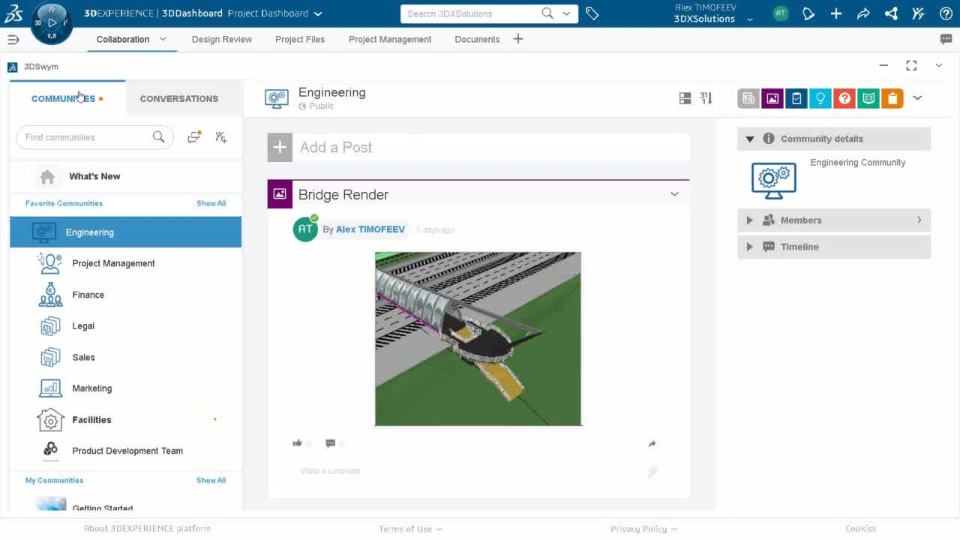Viewport: 960px width, 540px height.
Task: Share the Bridge Render post
Action: click(652, 443)
